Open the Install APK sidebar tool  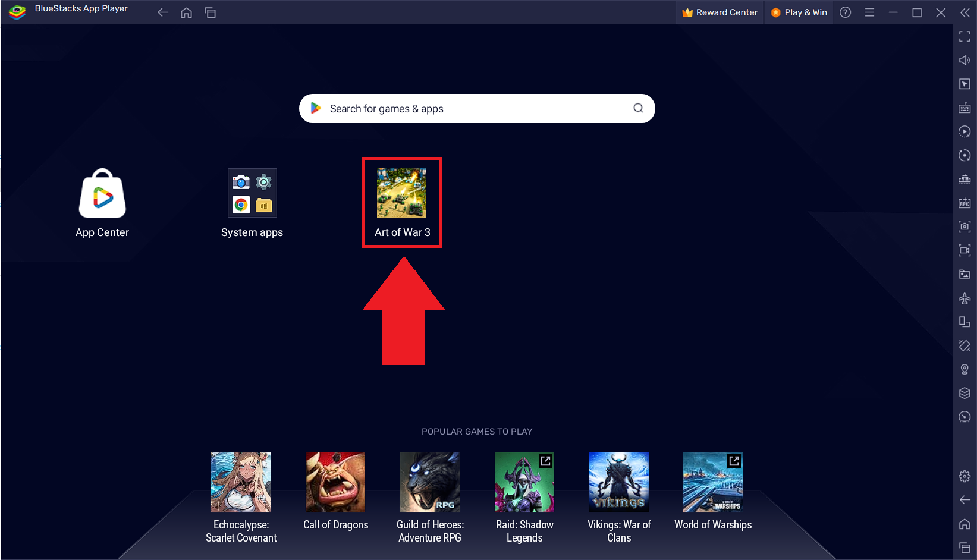tap(965, 203)
